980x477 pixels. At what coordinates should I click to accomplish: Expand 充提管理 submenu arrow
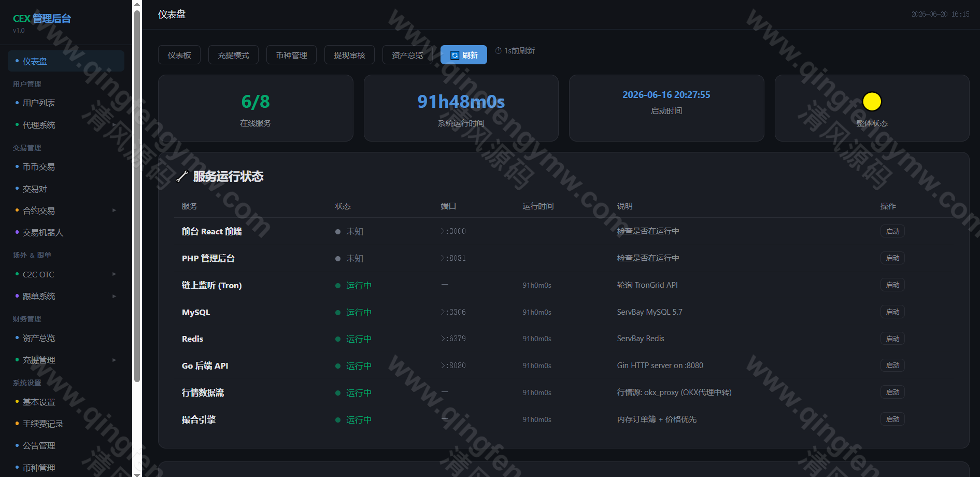(x=114, y=360)
